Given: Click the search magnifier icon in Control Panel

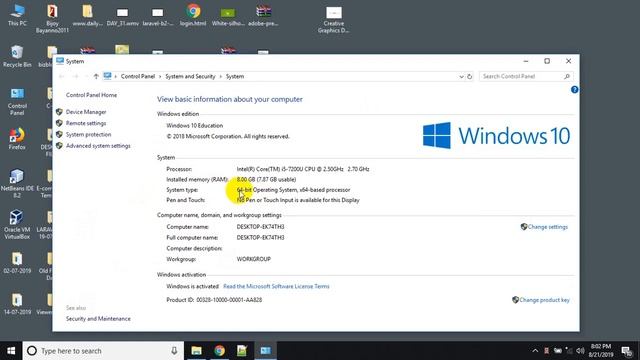Looking at the screenshot, I should coord(567,76).
